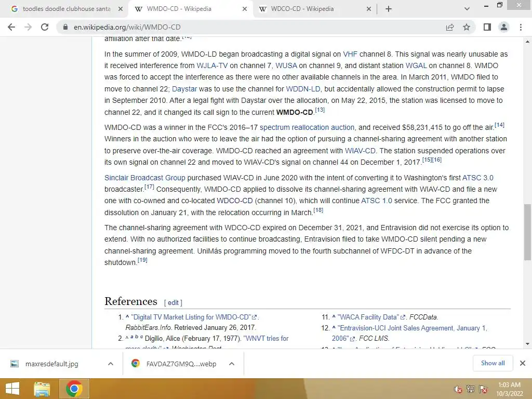The height and width of the screenshot is (399, 532).
Task: Follow the WIAV-CD link
Action: [x=360, y=151]
